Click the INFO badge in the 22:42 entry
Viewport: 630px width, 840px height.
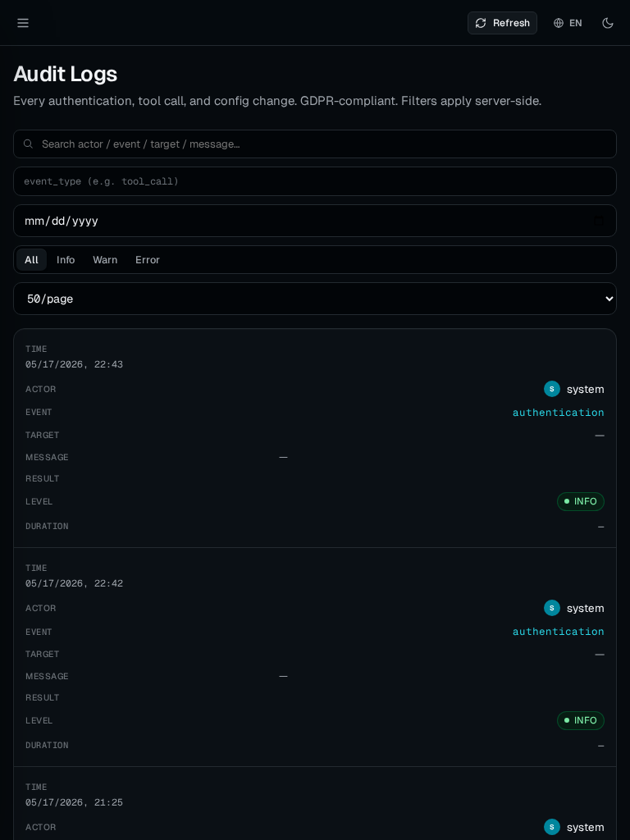coord(581,720)
